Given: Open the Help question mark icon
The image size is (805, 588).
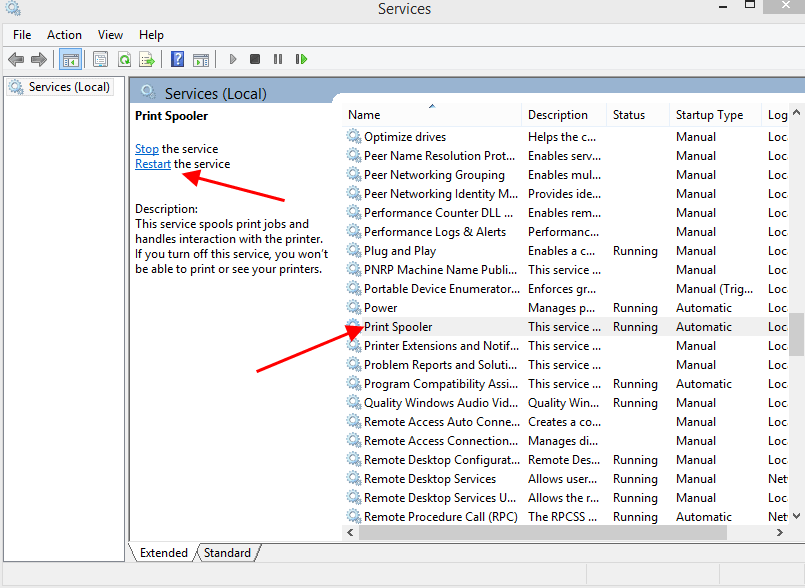Looking at the screenshot, I should coord(177,60).
